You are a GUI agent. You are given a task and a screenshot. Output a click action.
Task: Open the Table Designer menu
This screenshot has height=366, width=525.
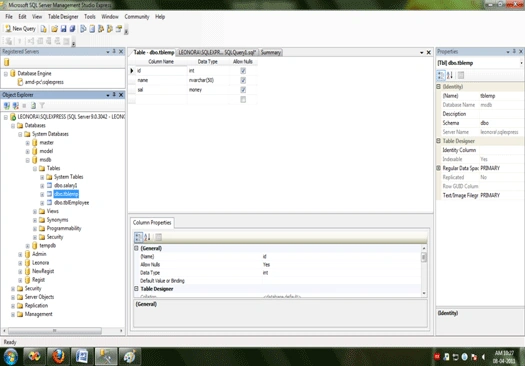click(x=63, y=17)
